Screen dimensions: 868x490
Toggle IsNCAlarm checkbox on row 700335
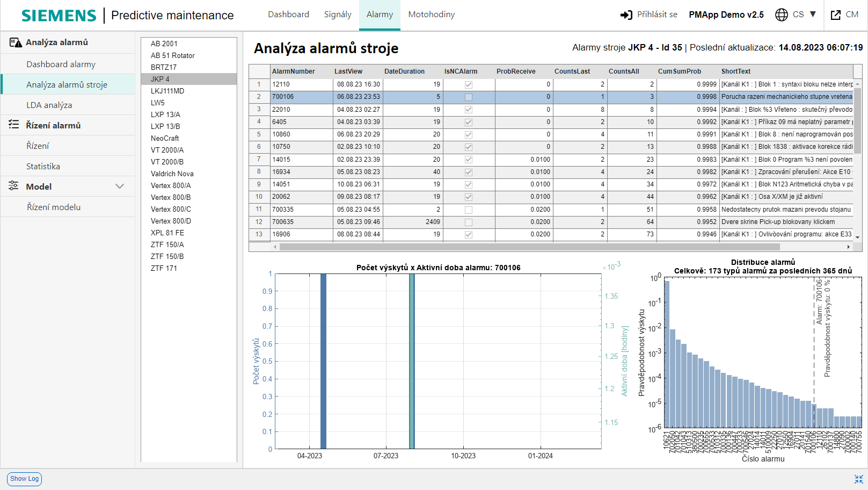point(468,210)
